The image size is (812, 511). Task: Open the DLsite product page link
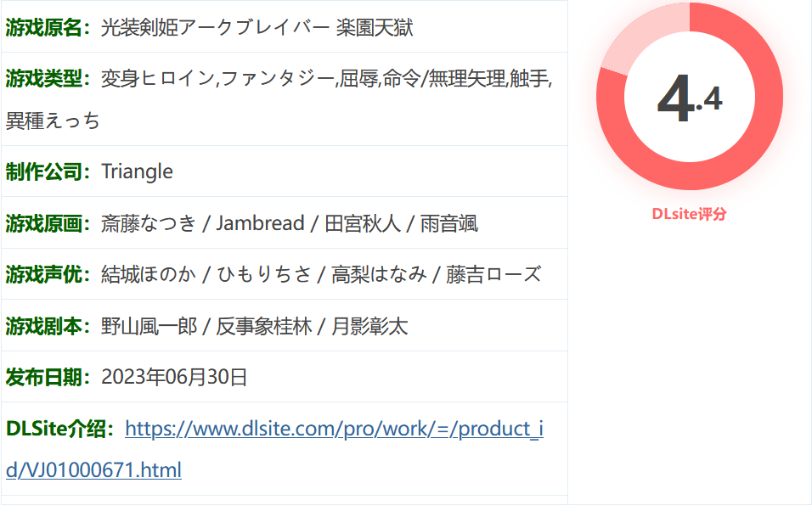coord(334,429)
